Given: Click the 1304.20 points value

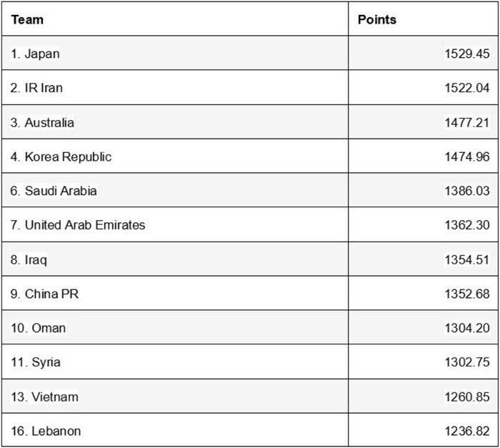Looking at the screenshot, I should coord(467,328).
